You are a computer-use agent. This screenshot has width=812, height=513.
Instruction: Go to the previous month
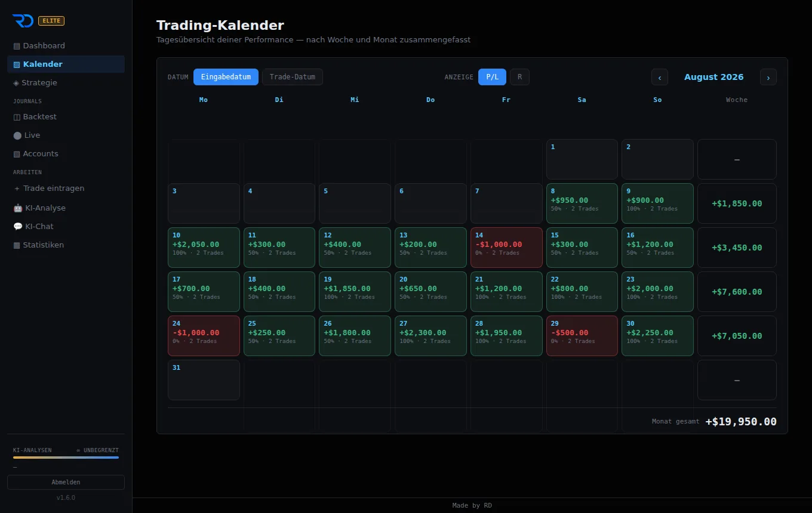pyautogui.click(x=660, y=77)
